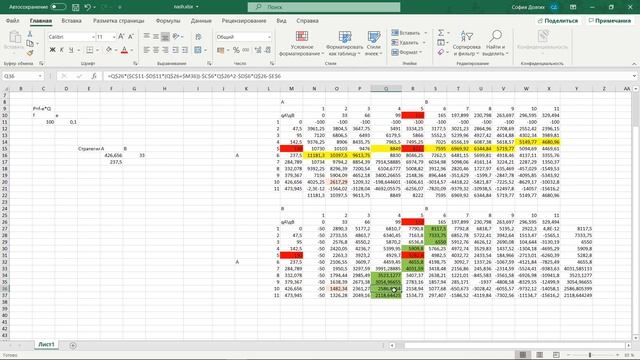Switch to the Данные tab
The image size is (640, 360).
tap(201, 20)
